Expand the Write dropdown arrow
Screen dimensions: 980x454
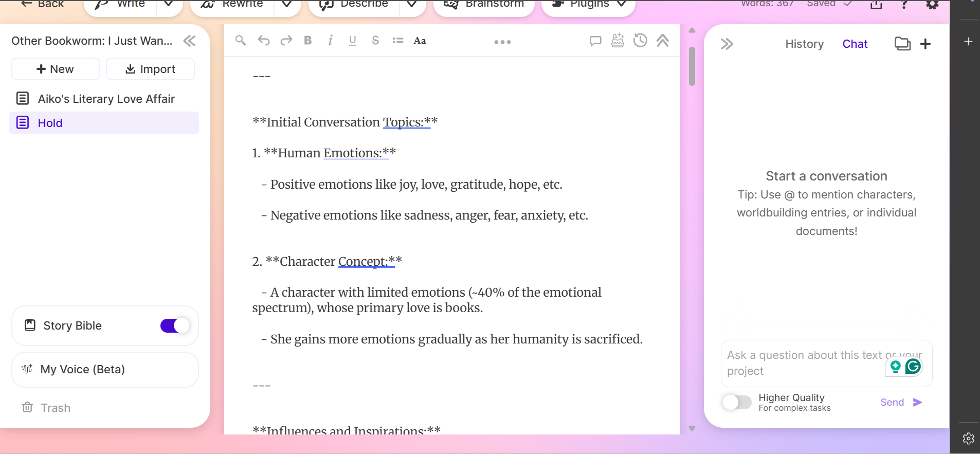169,5
